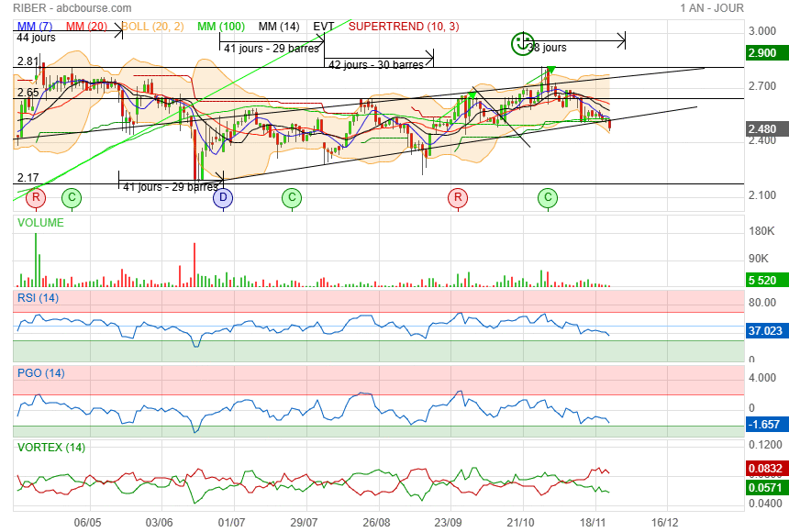This screenshot has height=532, width=789.
Task: Click the RSI (14) panel title
Action: (x=39, y=297)
